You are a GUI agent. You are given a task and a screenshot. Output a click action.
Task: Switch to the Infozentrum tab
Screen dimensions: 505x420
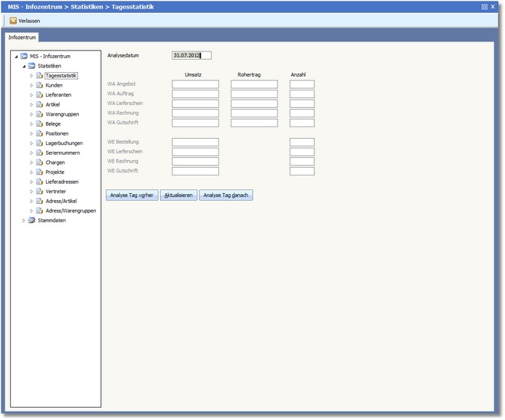[22, 37]
